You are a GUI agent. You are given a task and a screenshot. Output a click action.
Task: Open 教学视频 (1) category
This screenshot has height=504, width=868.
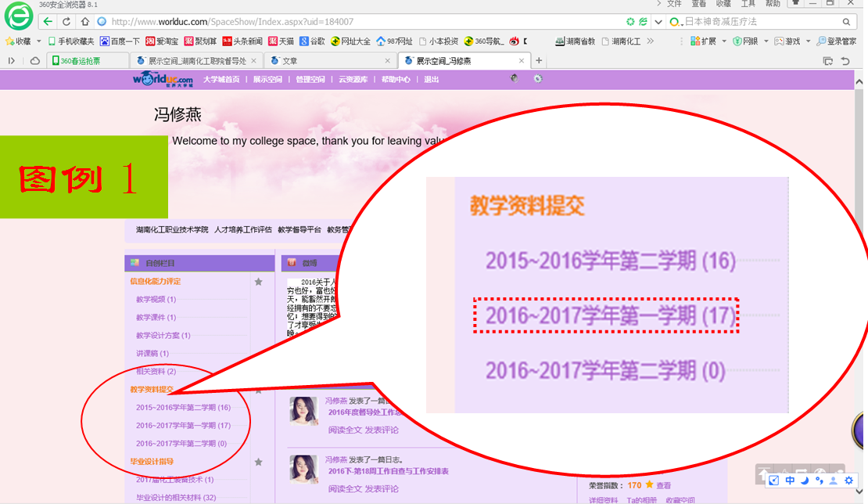156,299
